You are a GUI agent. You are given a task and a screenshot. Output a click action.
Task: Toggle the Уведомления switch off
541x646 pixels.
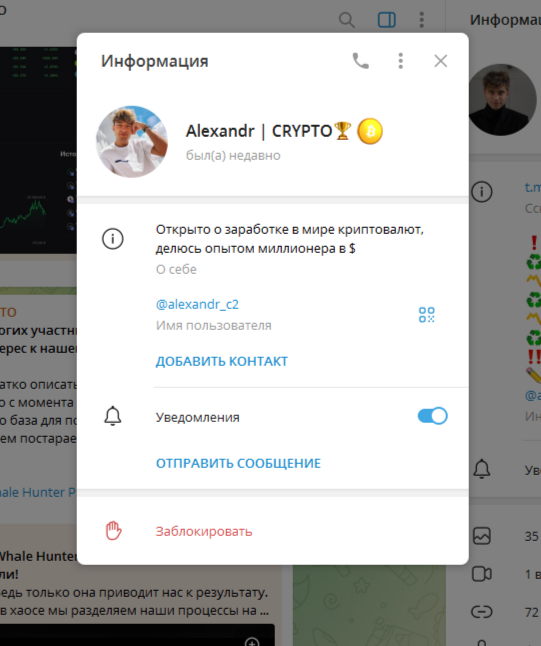coord(432,416)
